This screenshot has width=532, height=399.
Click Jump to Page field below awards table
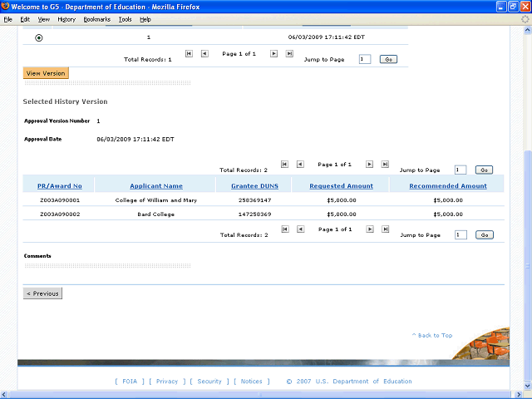[x=461, y=234]
